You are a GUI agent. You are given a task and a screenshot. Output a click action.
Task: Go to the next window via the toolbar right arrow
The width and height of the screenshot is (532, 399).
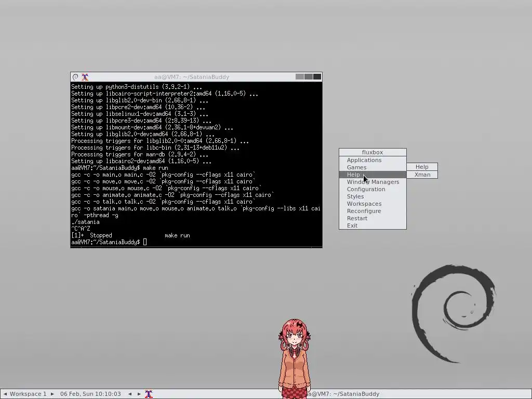coord(139,394)
